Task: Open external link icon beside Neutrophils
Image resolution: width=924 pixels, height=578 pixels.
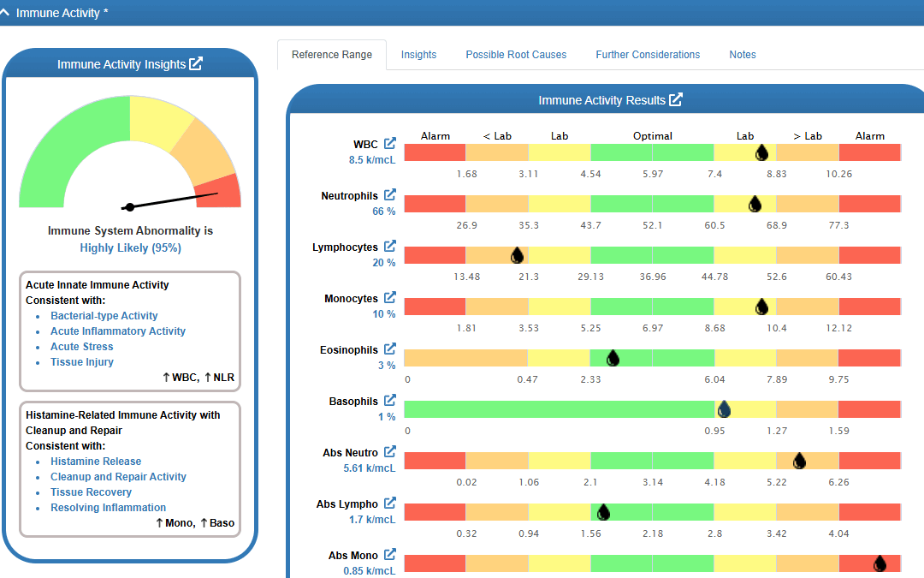Action: click(x=389, y=194)
